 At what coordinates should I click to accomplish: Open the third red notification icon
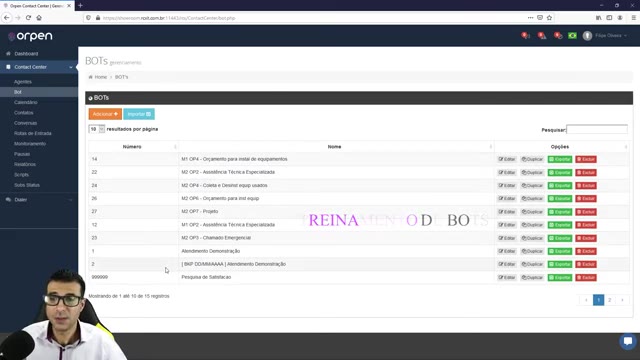(558, 36)
